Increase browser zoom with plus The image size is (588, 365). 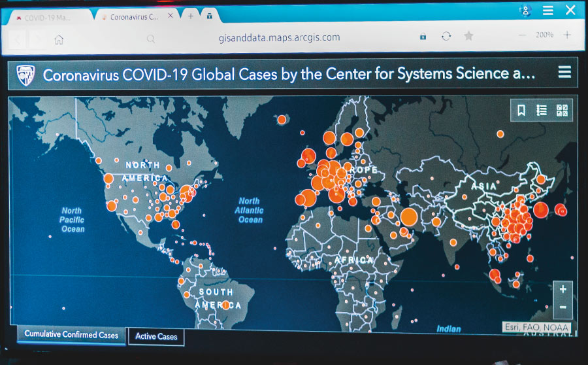[567, 35]
